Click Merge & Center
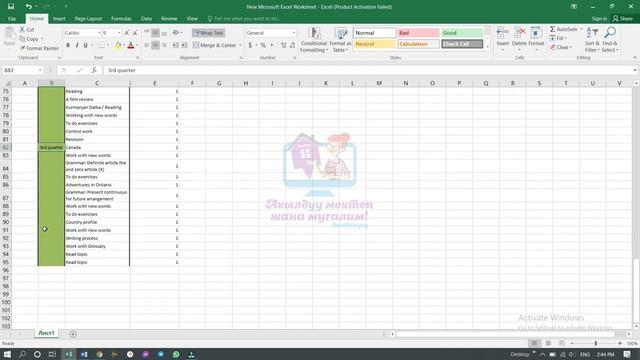Screen dimensions: 640x360 point(215,45)
